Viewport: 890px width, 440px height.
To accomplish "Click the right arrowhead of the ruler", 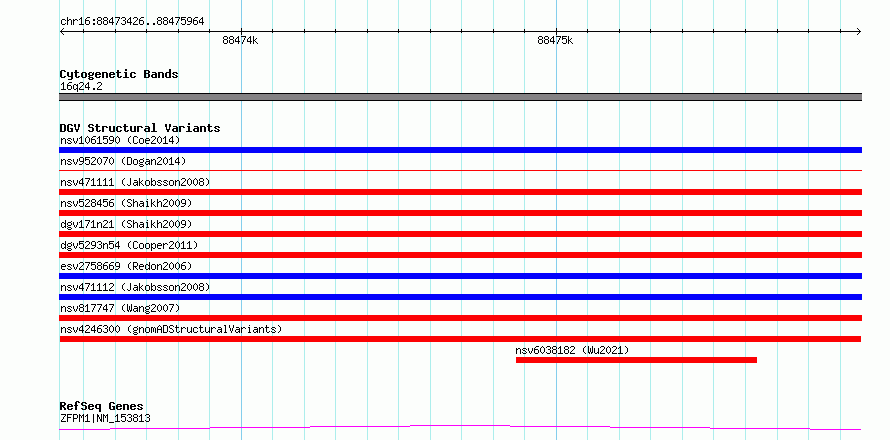I will 859,31.
